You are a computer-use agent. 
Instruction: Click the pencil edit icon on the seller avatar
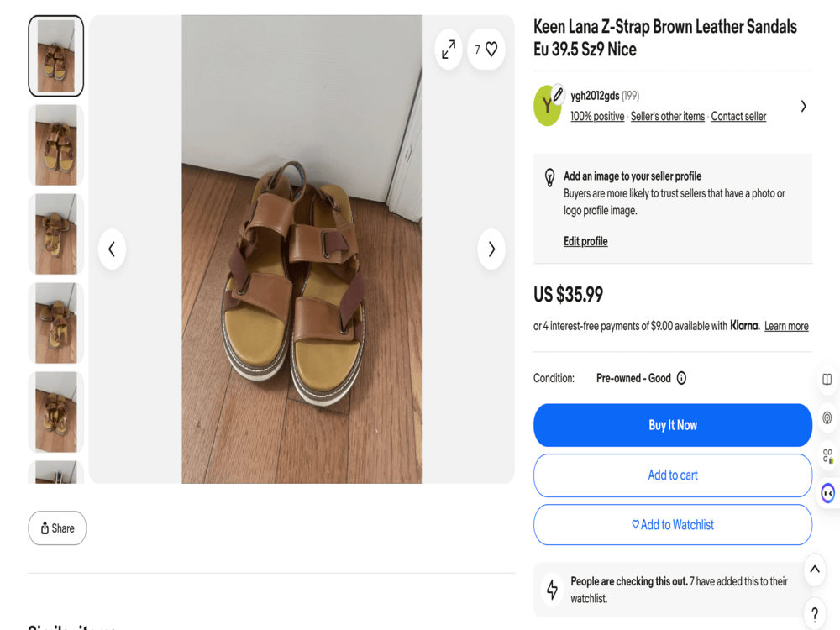[x=558, y=94]
